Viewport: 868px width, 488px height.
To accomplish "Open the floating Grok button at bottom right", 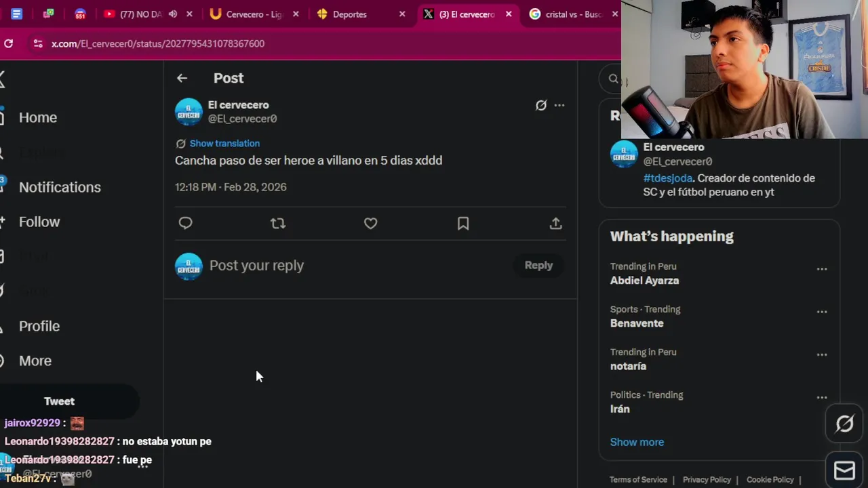I will click(844, 424).
